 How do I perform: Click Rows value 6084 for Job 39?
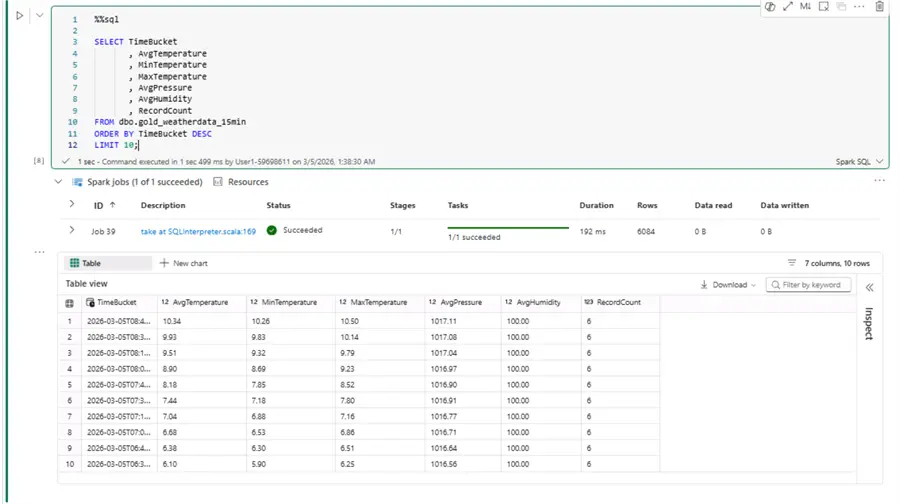tap(646, 231)
